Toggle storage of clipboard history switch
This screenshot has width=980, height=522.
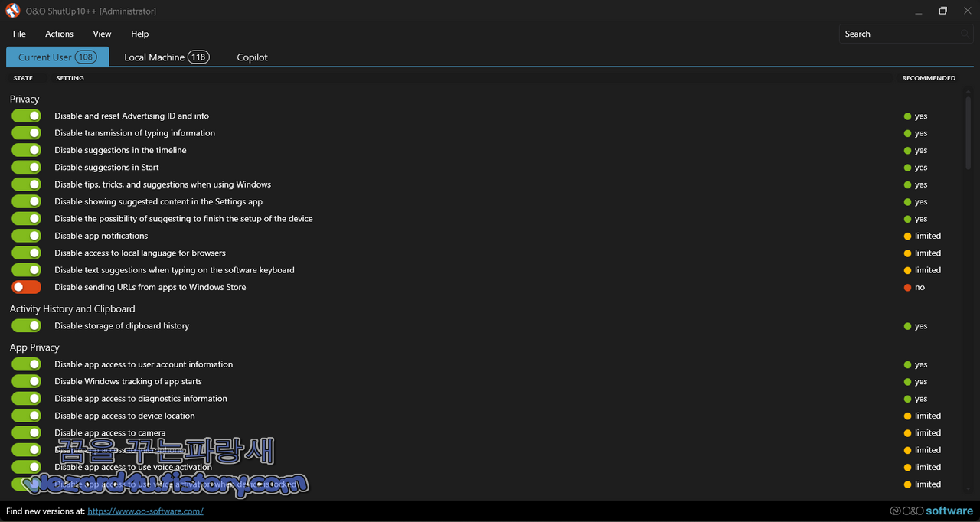coord(26,325)
